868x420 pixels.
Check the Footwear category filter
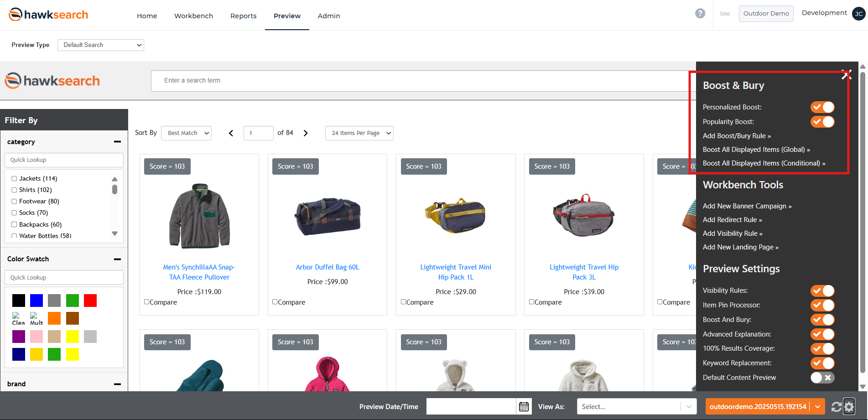pos(14,202)
